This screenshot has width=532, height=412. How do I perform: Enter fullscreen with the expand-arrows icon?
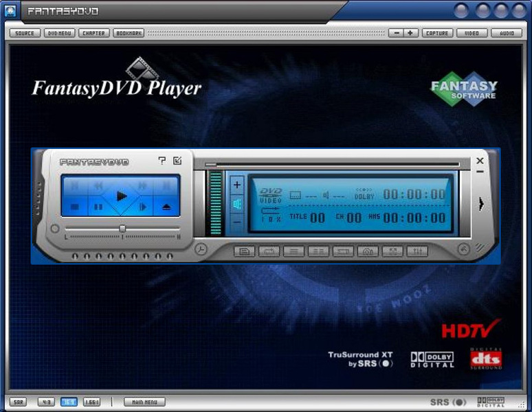(392, 251)
